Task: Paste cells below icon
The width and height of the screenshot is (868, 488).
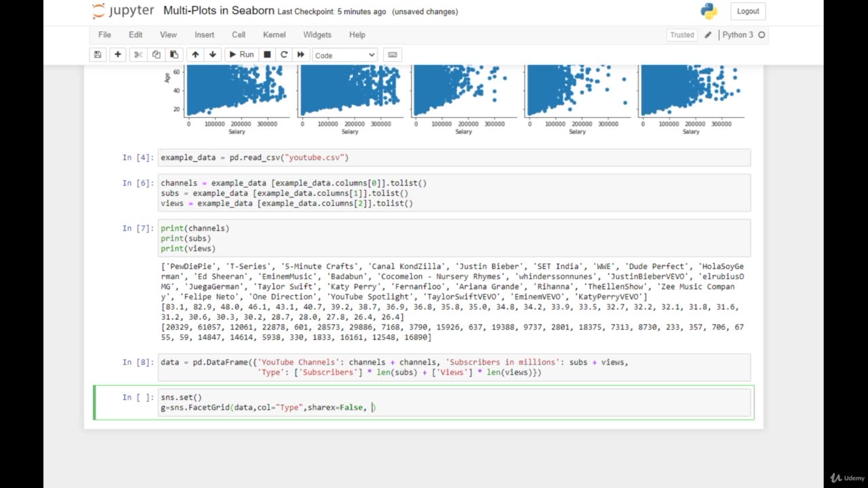Action: 174,55
